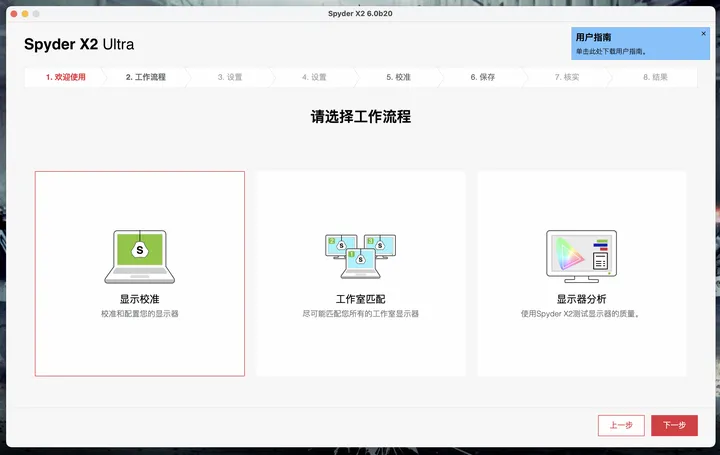Click the window's red close button
The width and height of the screenshot is (720, 455).
[14, 14]
